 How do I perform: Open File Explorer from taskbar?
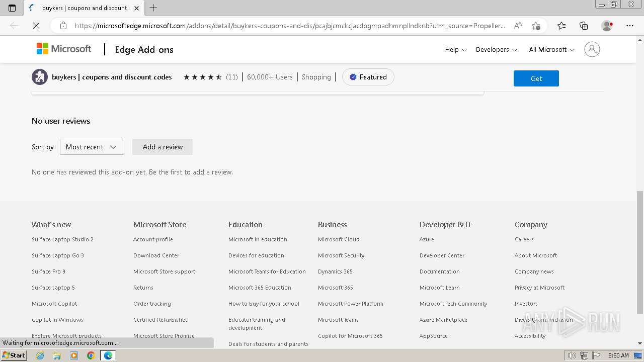[57, 355]
